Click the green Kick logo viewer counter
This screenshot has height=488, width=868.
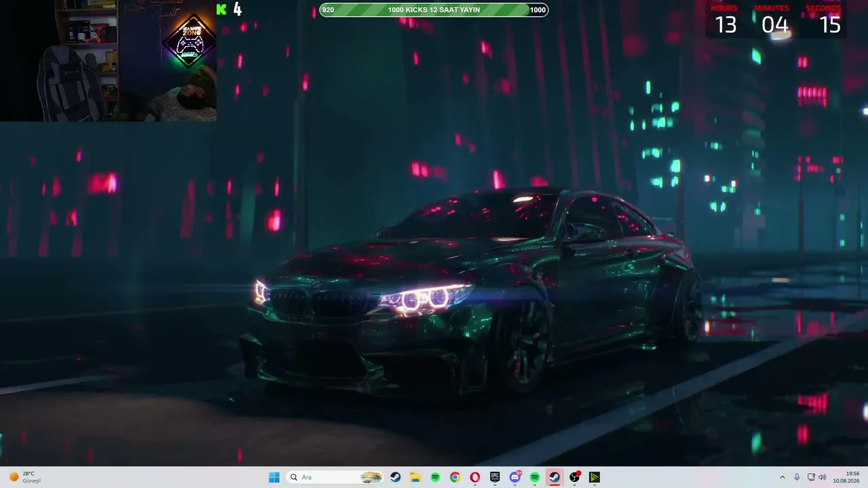(x=229, y=9)
